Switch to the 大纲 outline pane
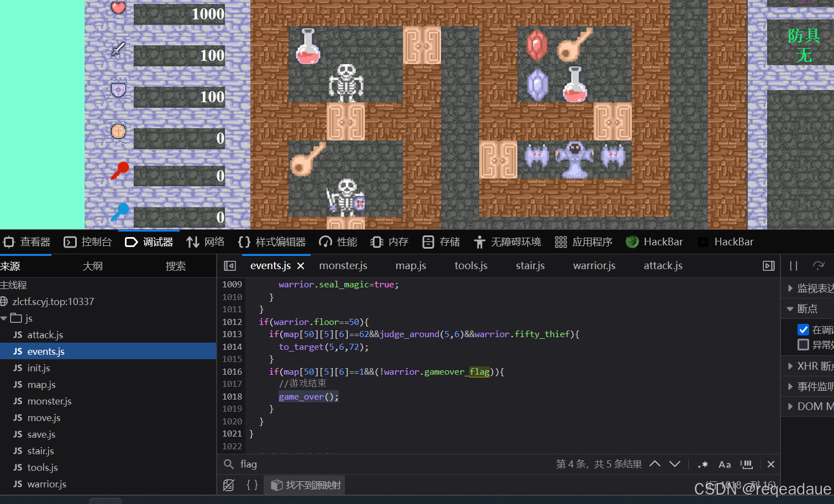The width and height of the screenshot is (834, 504). [x=92, y=266]
